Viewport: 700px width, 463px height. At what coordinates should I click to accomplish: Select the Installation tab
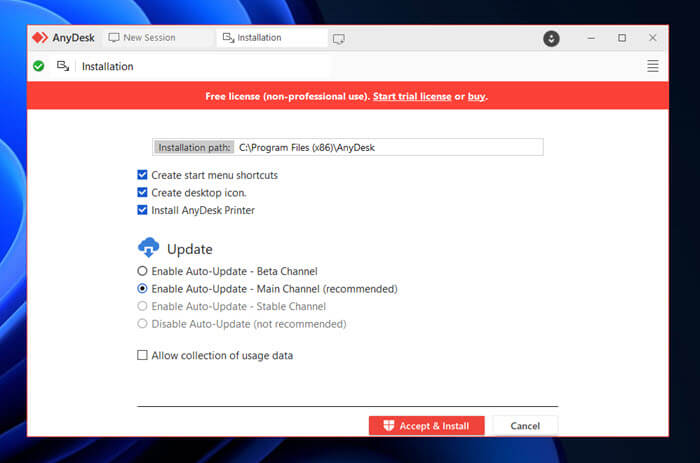[272, 38]
